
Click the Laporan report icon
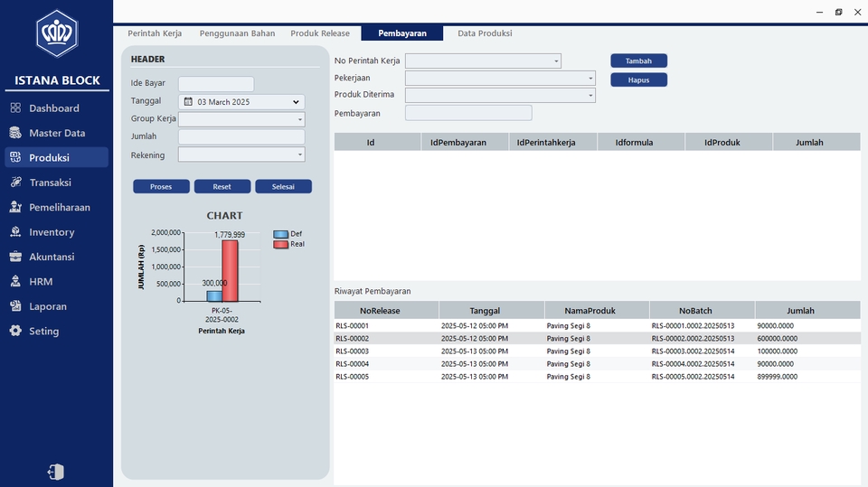click(15, 306)
